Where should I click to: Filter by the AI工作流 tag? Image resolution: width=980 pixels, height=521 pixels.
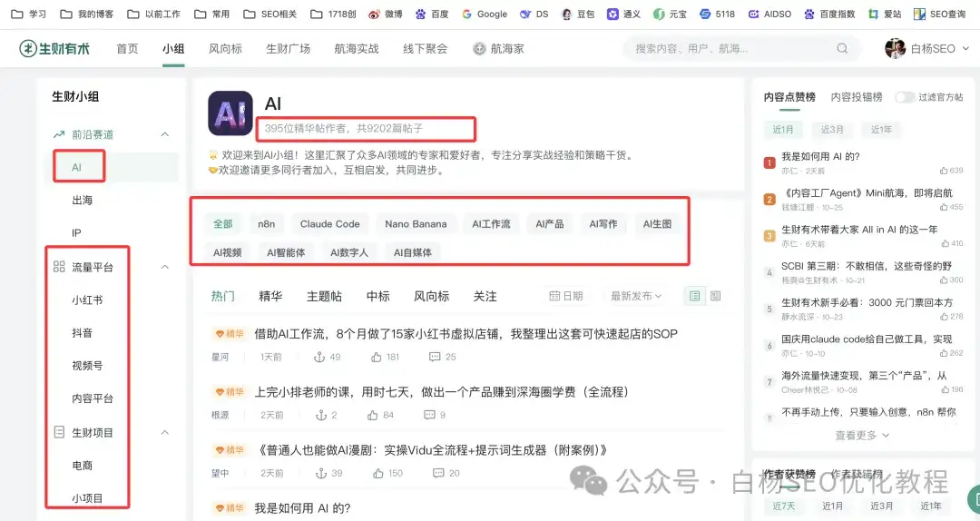coord(491,224)
